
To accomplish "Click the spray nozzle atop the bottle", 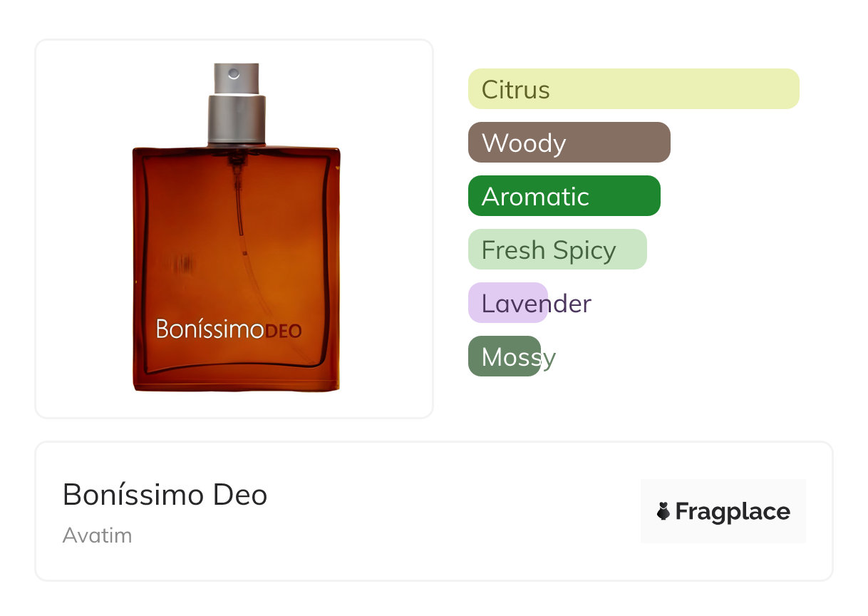I will (x=234, y=76).
